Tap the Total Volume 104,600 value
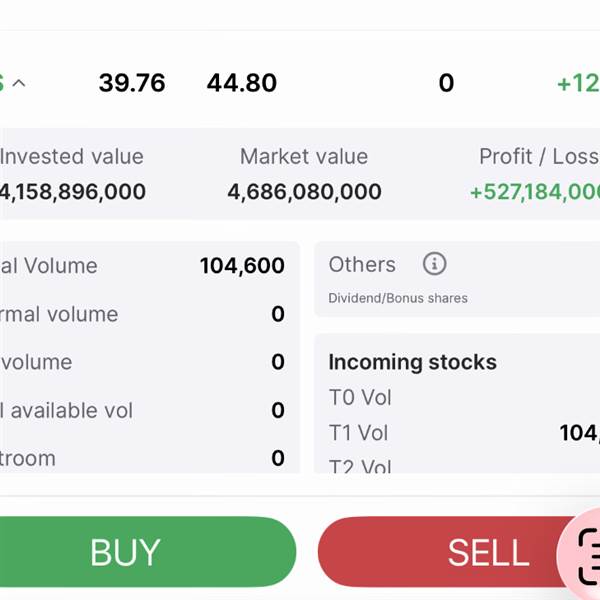This screenshot has width=600, height=600. click(x=242, y=266)
